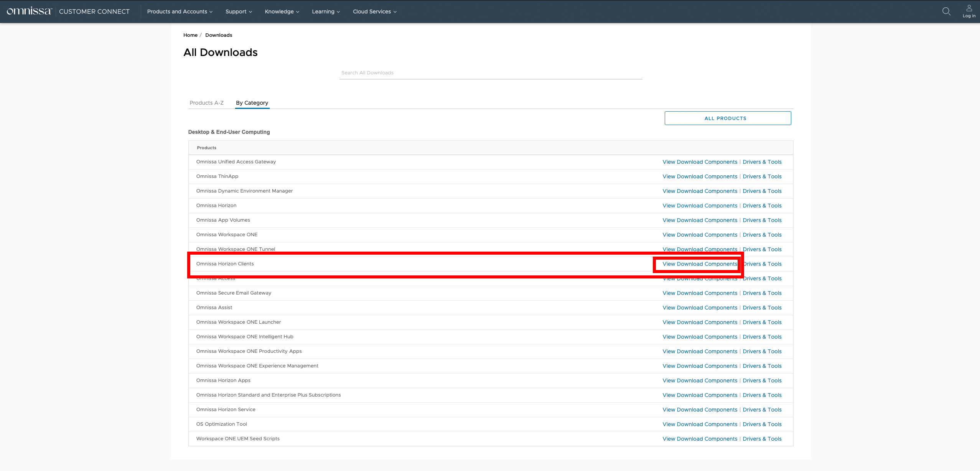
Task: Expand the Knowledge dropdown
Action: pyautogui.click(x=282, y=12)
